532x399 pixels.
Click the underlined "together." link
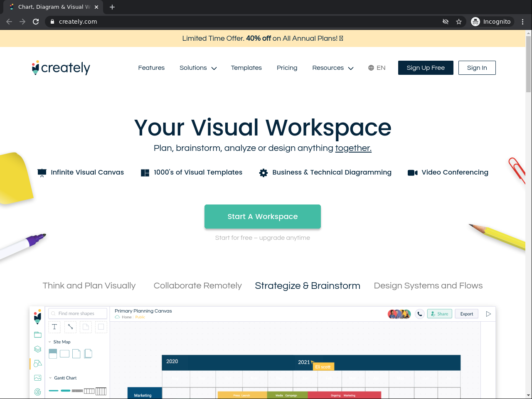(353, 148)
